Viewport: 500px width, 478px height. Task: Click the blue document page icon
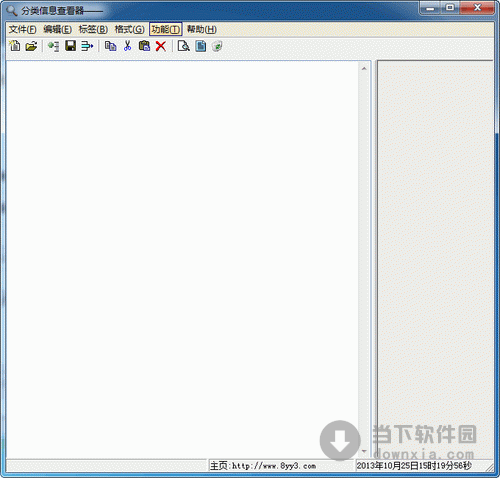click(x=201, y=46)
